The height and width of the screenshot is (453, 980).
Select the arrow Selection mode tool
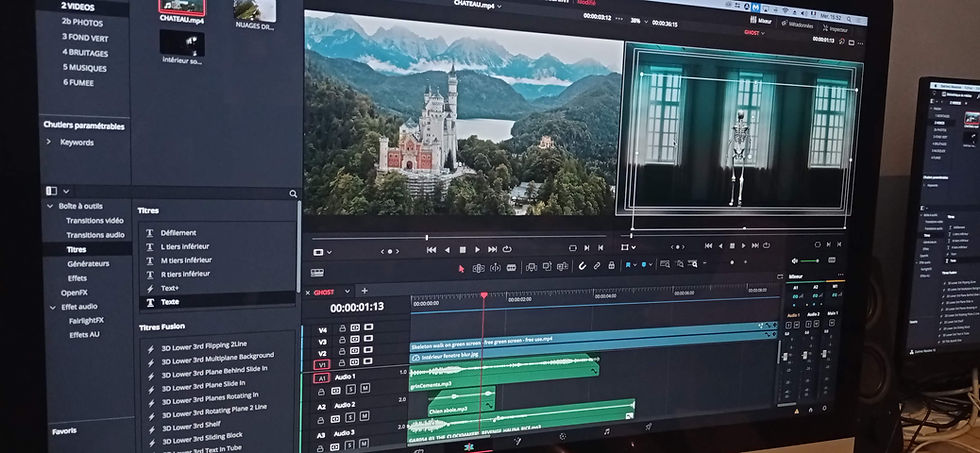coord(461,268)
